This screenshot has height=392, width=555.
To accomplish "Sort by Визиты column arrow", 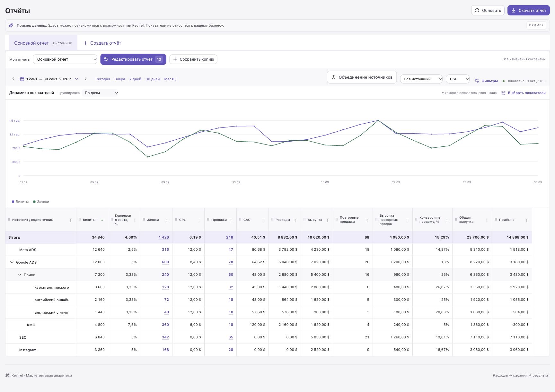I will click(102, 220).
